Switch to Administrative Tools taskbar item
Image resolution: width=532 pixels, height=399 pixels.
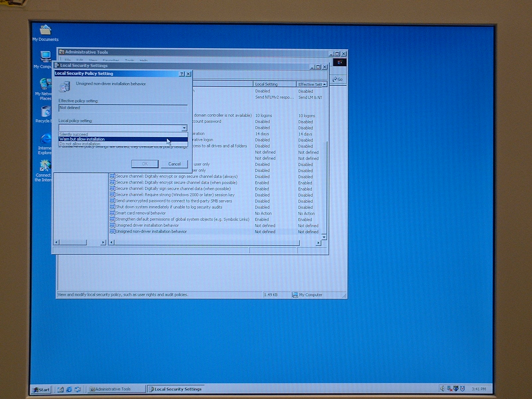(x=113, y=389)
